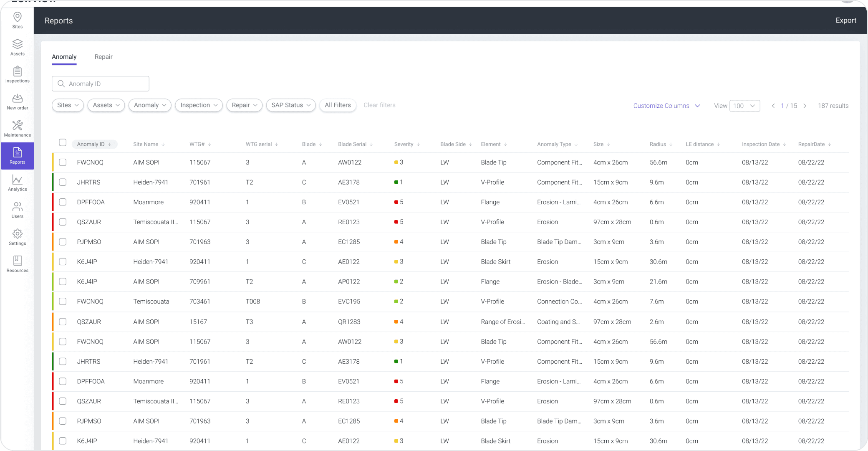This screenshot has width=868, height=451.
Task: Go to next results page arrow
Action: coord(805,106)
